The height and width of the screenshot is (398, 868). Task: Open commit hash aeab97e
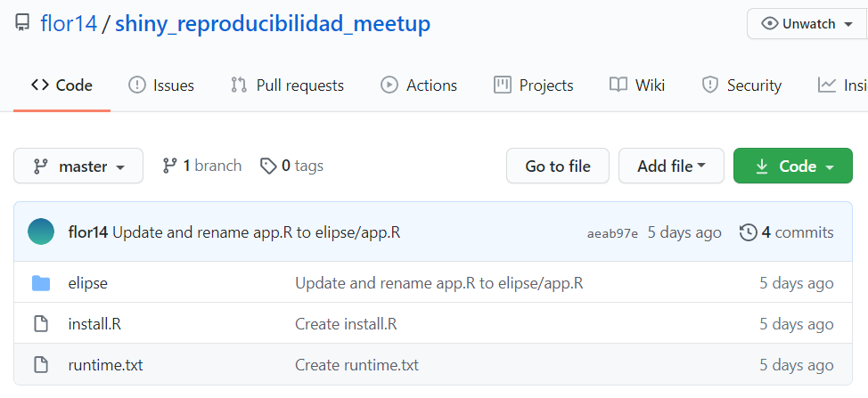pyautogui.click(x=612, y=234)
